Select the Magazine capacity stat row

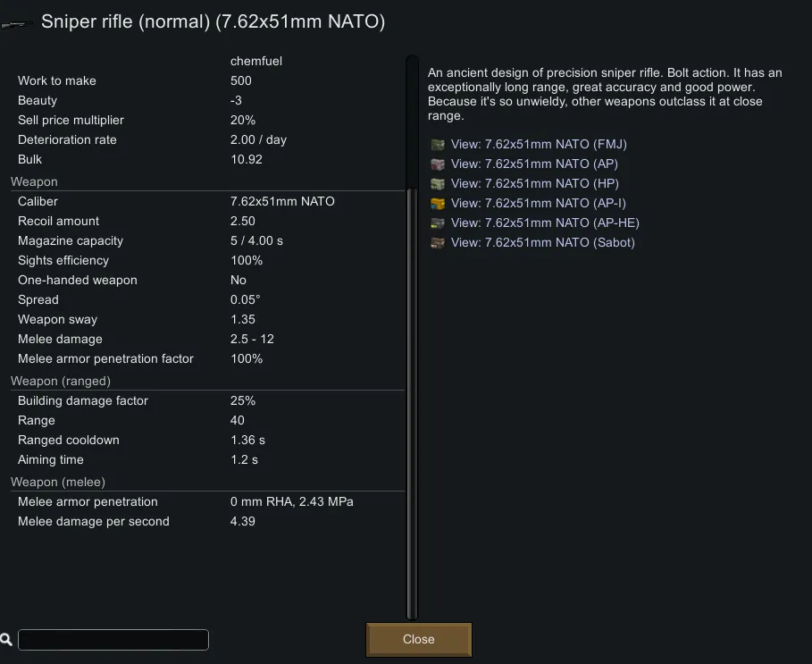coord(205,241)
